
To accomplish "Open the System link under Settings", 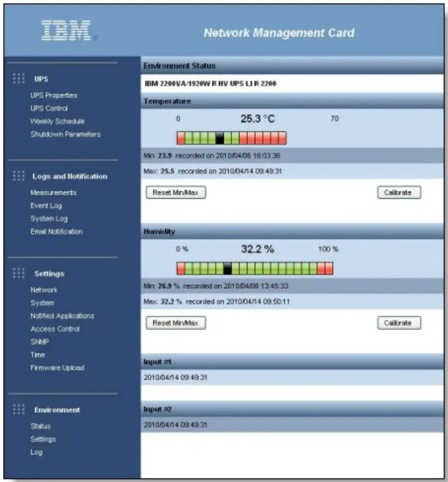I will click(x=42, y=303).
